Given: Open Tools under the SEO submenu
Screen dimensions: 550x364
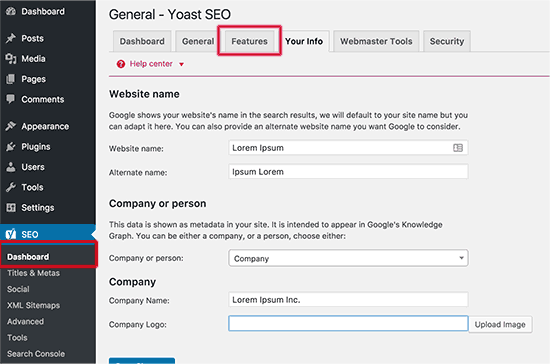Looking at the screenshot, I should click(17, 338).
